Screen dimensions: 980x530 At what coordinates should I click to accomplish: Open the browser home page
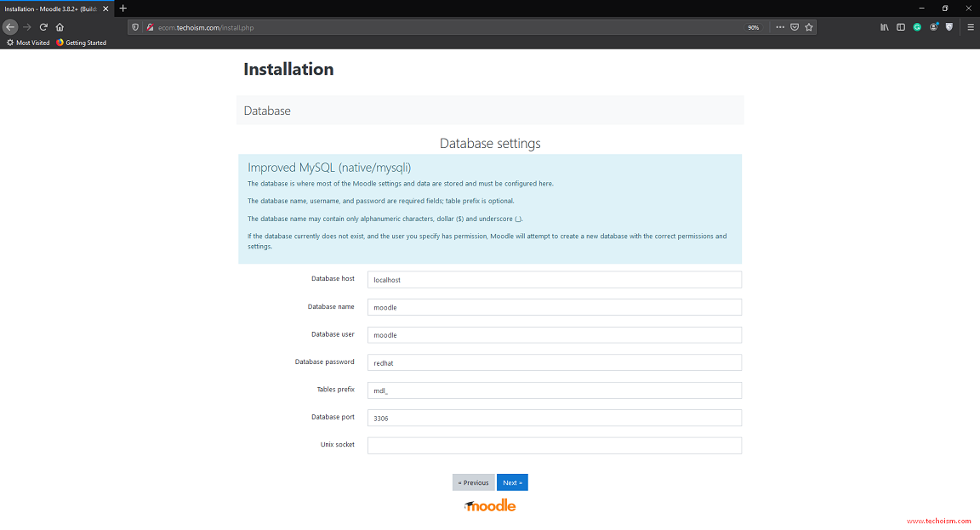click(60, 27)
